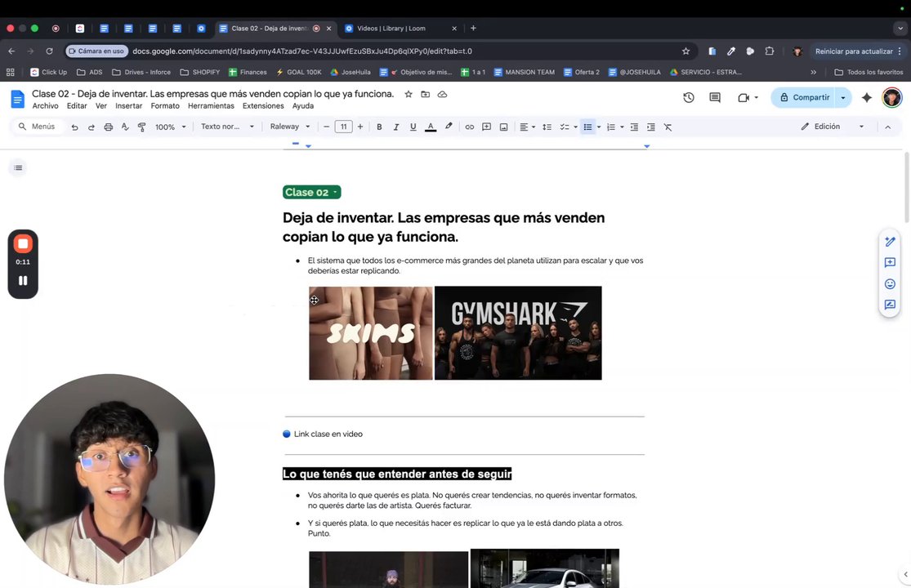The image size is (911, 588).
Task: Stop the Loom recording
Action: (x=23, y=244)
